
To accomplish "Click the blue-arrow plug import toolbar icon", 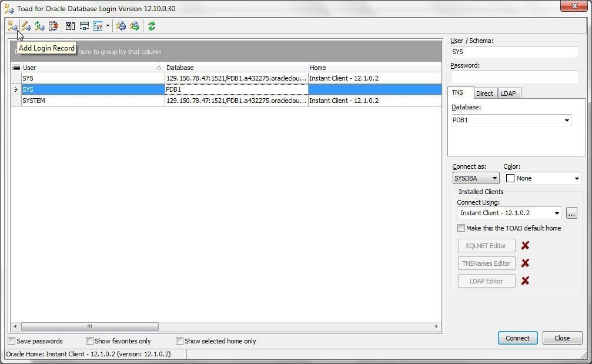I will [x=121, y=26].
